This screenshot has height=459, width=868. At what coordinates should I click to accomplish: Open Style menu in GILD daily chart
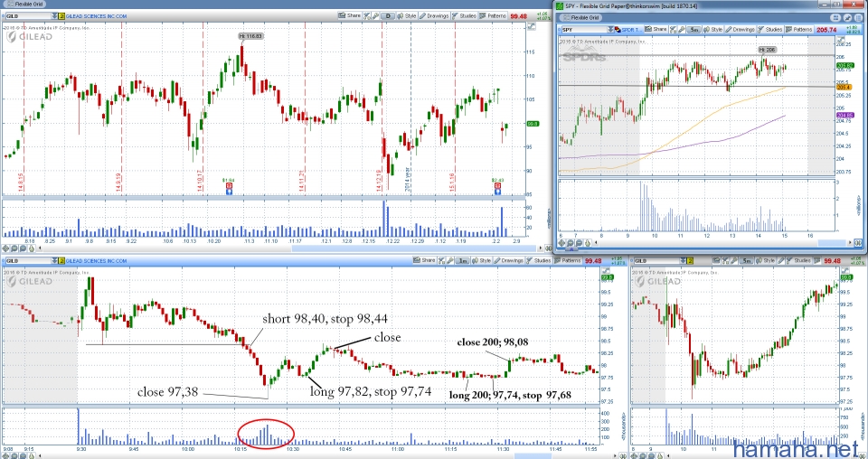[406, 16]
